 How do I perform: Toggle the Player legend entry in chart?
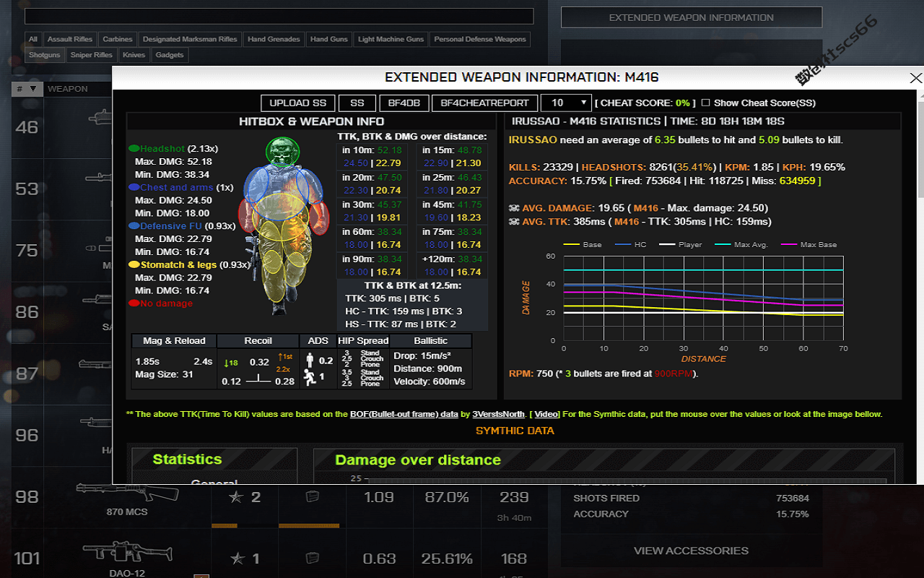coord(679,244)
